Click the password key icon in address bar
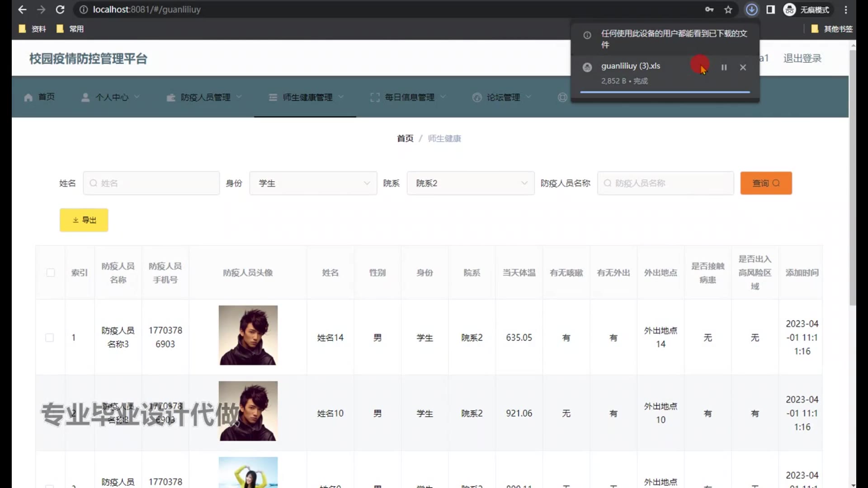 click(709, 9)
